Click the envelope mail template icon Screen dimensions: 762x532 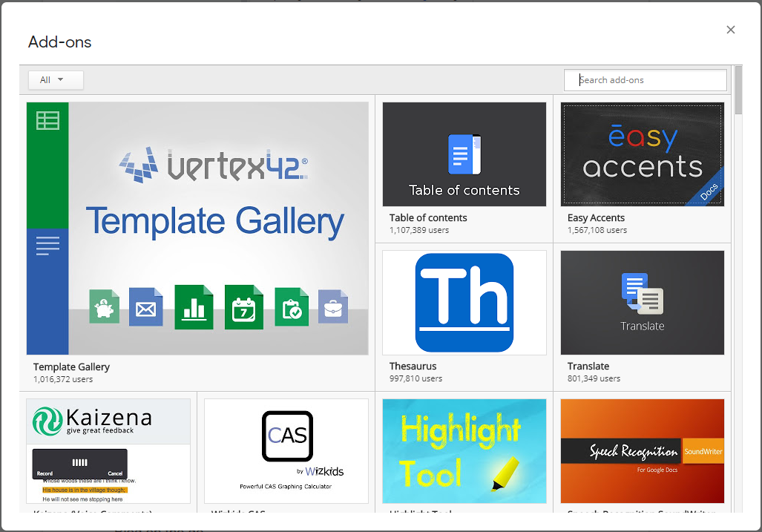145,307
